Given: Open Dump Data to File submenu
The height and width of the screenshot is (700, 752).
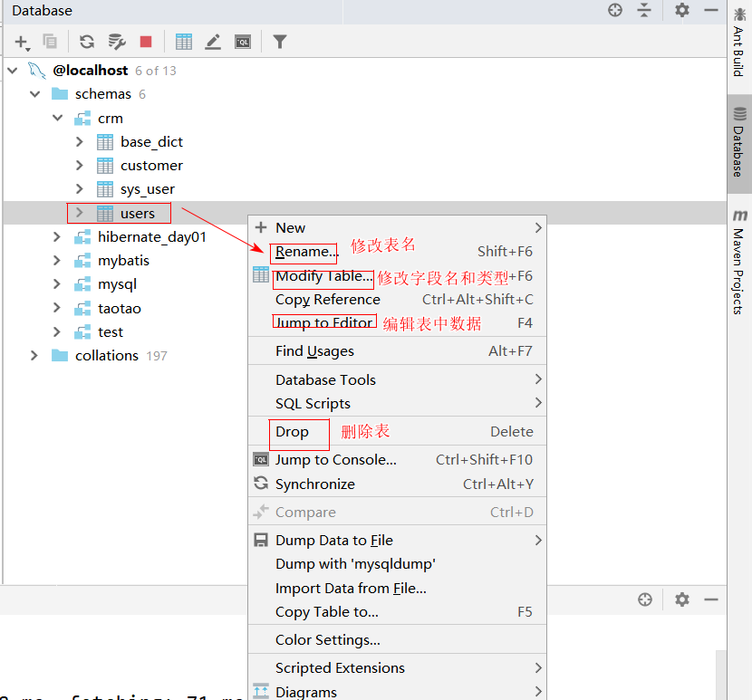Looking at the screenshot, I should pos(397,541).
